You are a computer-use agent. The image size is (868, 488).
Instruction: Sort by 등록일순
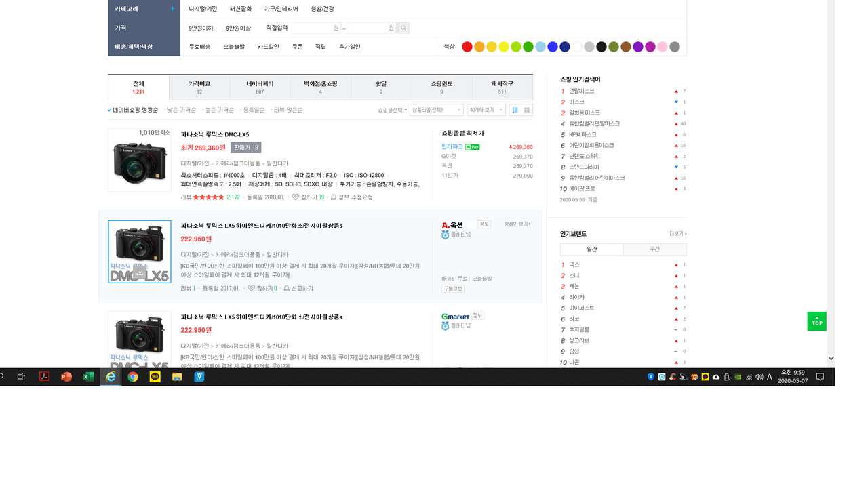254,110
